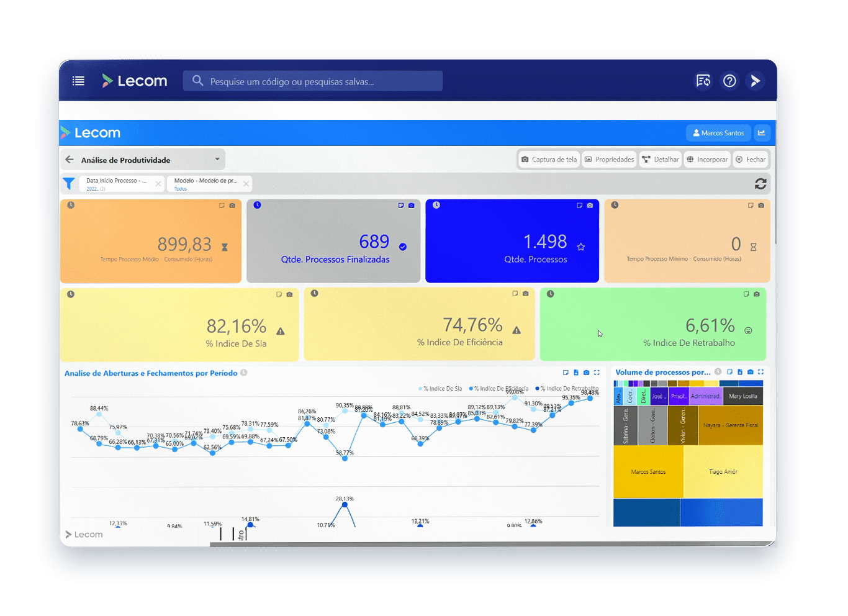Open the Marcos Santos user button
This screenshot has width=848, height=616.
point(718,133)
